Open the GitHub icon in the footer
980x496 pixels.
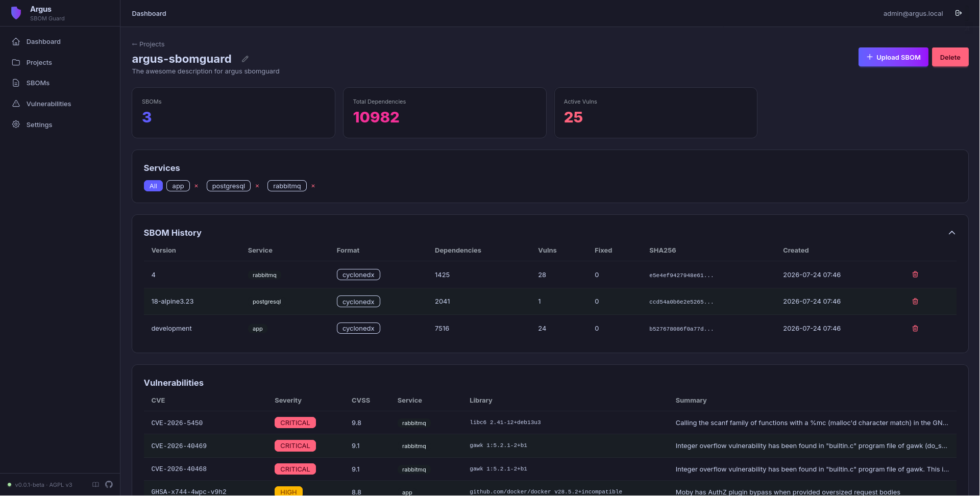(x=109, y=485)
